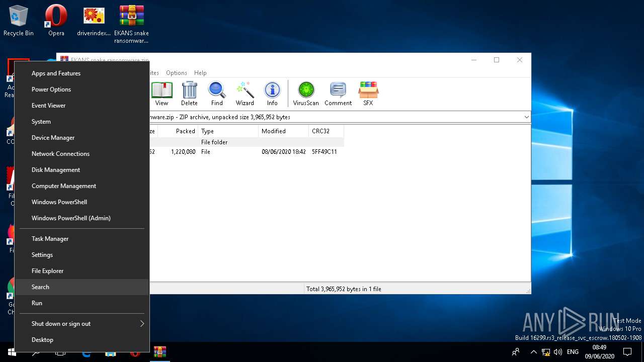Screen dimensions: 644x362
Task: Select the row with packed size 1,220,080
Action: [247, 152]
